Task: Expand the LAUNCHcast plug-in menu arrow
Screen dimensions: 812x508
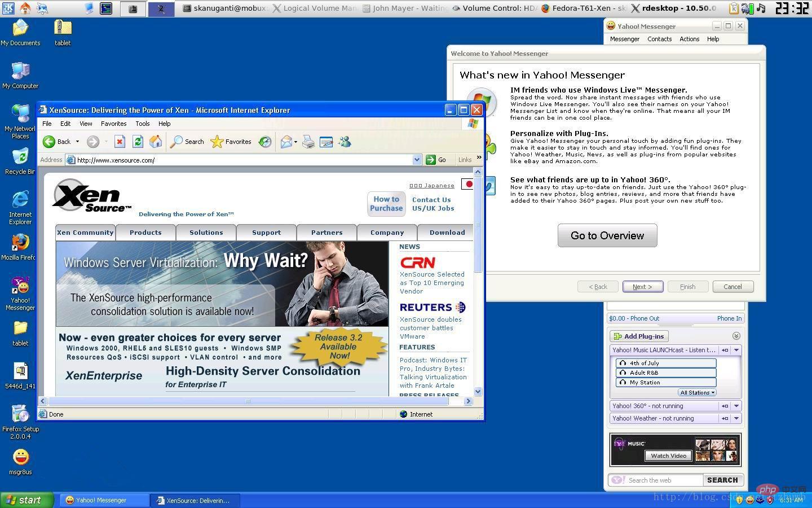Action: click(736, 350)
